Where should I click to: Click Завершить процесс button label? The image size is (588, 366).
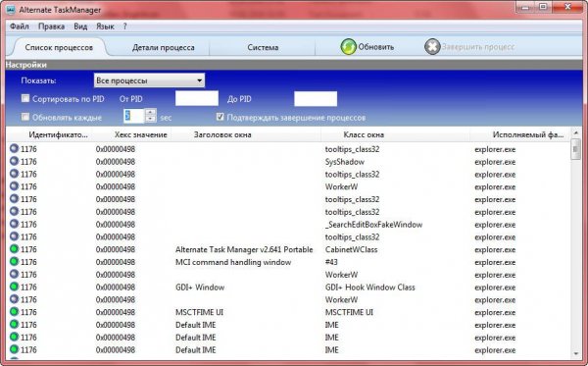[x=478, y=47]
